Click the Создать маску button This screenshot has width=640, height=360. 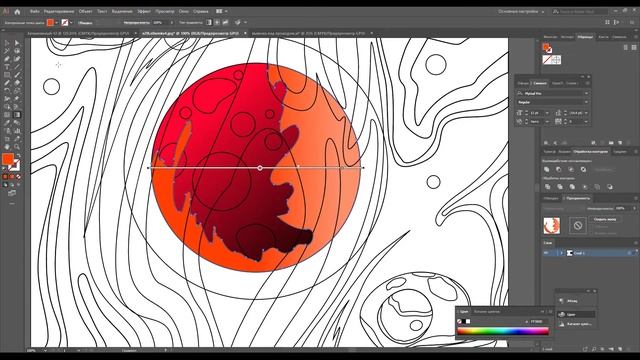point(605,220)
